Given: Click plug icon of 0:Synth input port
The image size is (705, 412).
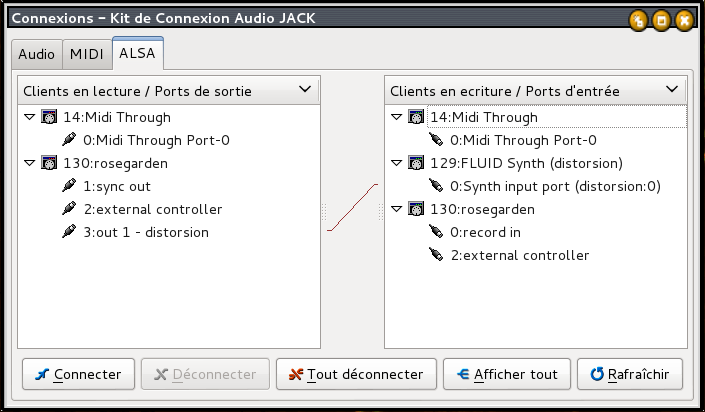Looking at the screenshot, I should 435,187.
